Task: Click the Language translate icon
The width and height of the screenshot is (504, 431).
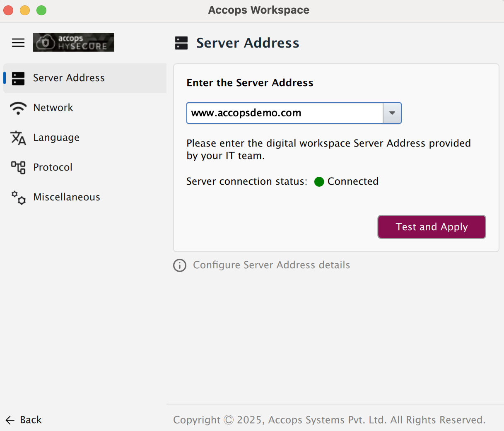Action: coord(18,138)
